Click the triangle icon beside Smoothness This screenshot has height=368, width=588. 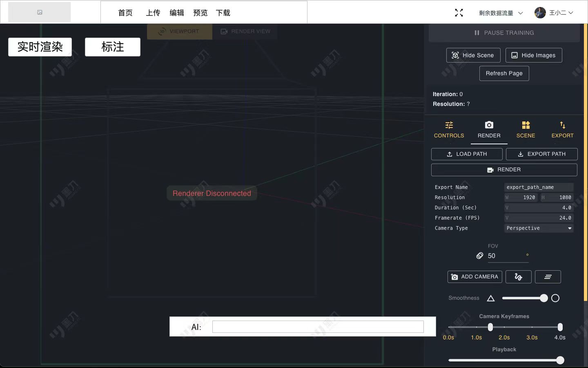point(491,298)
